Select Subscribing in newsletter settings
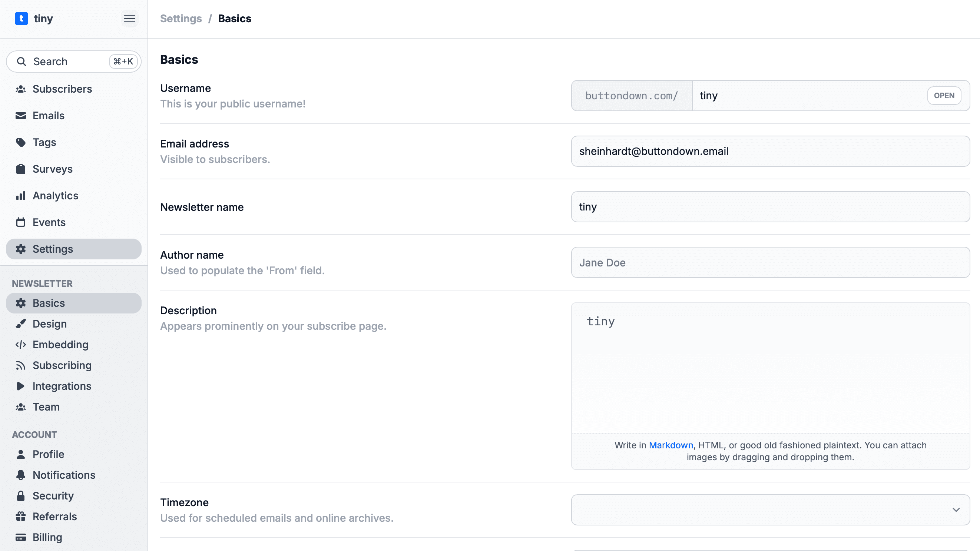Viewport: 980px width, 551px height. pyautogui.click(x=62, y=365)
